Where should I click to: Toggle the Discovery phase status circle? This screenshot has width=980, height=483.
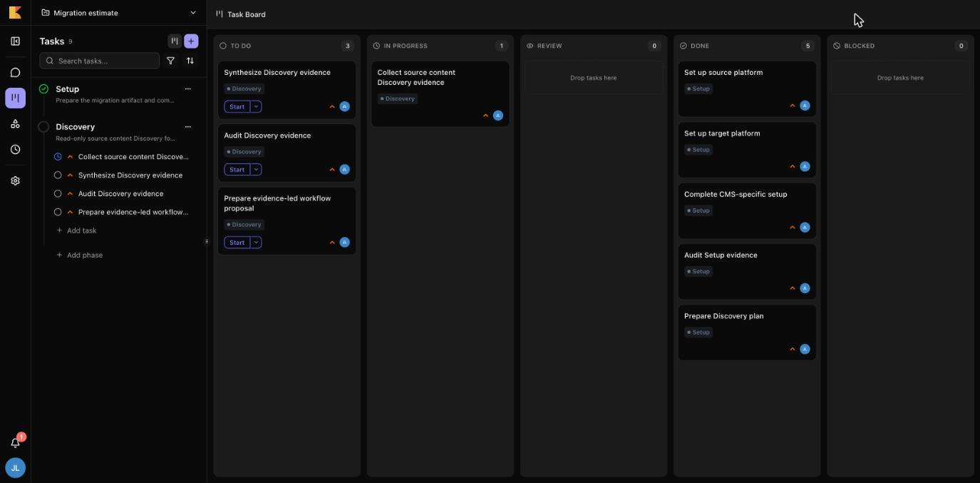[43, 127]
